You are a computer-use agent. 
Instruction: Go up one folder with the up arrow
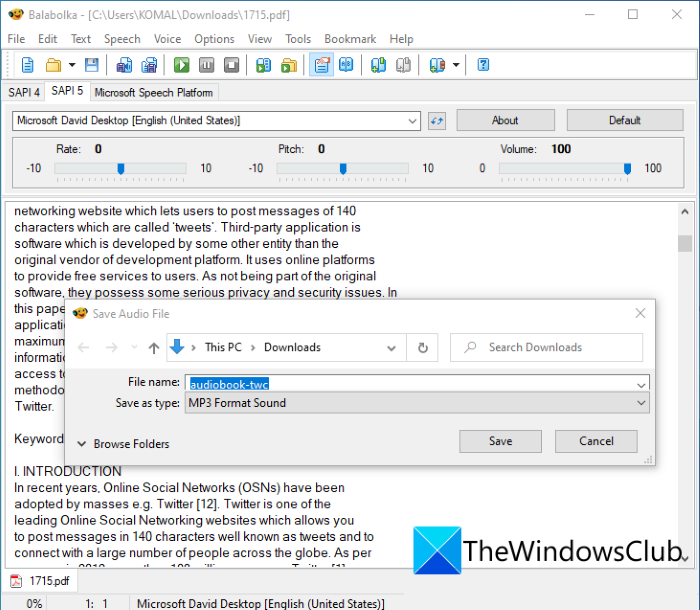(x=153, y=348)
